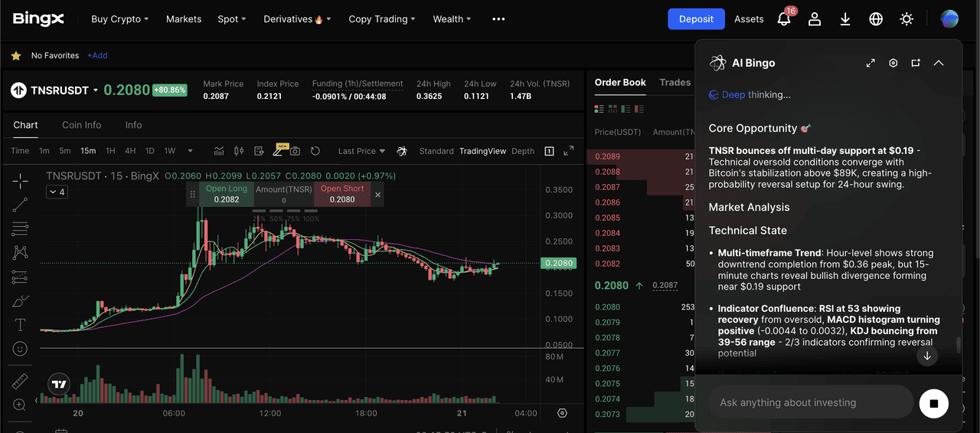
Task: Open the chart indicators button
Action: pos(219,151)
